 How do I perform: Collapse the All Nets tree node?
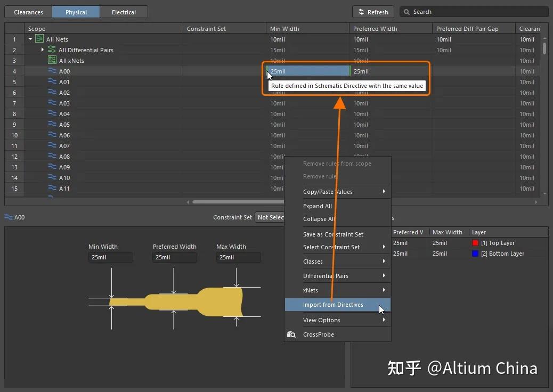point(30,39)
